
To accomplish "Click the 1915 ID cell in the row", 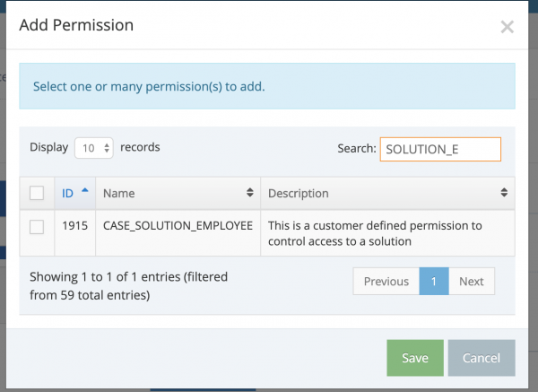I will pyautogui.click(x=74, y=225).
